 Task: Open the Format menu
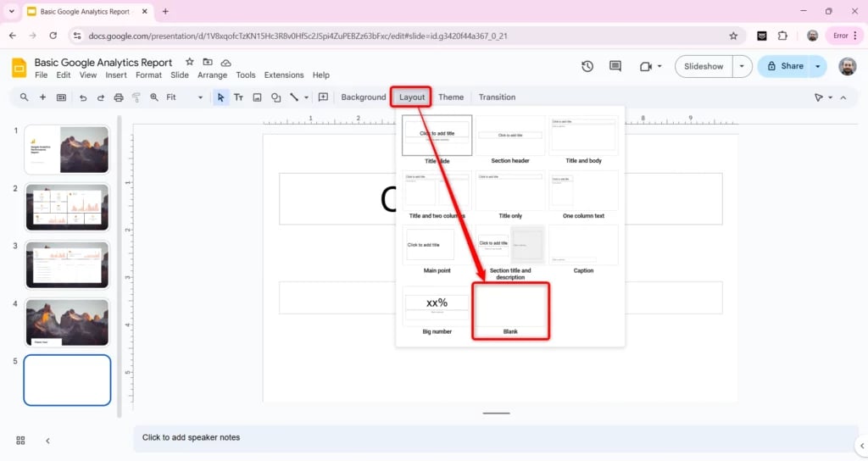click(149, 75)
